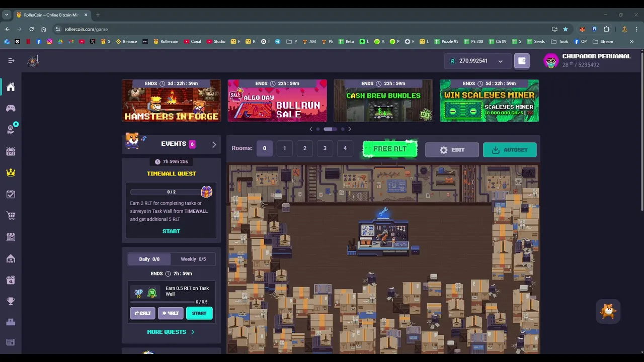This screenshot has height=362, width=644.
Task: Open the Rollercoin bookmark
Action: click(166, 42)
